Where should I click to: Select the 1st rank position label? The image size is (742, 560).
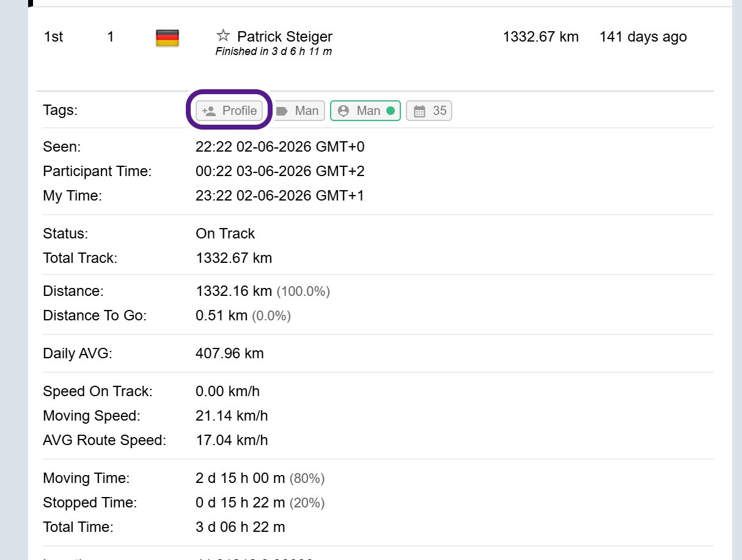[53, 37]
